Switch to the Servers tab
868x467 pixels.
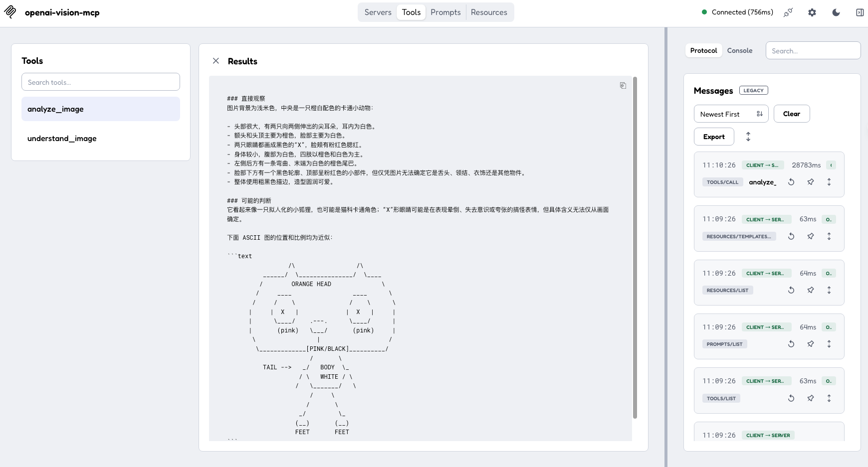(x=378, y=12)
